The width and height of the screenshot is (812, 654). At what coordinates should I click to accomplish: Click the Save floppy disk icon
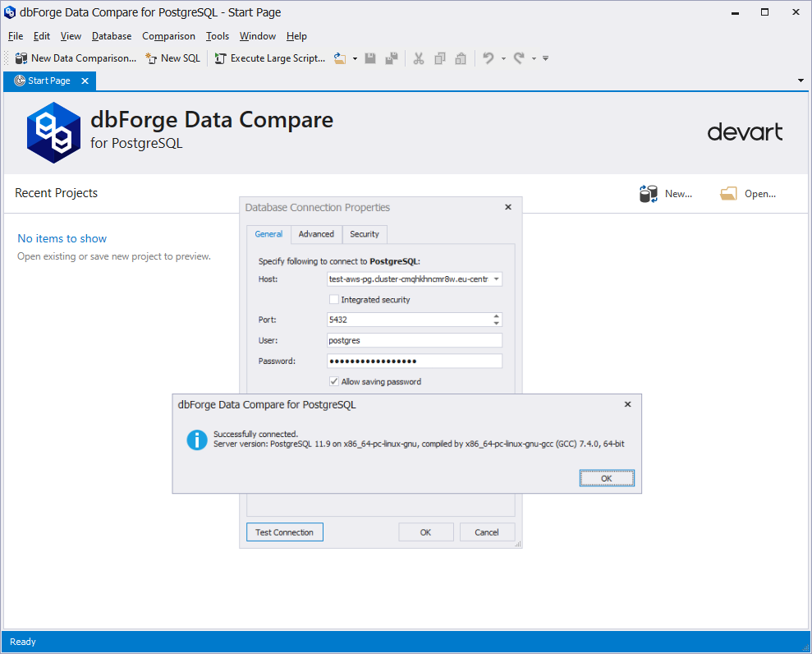(x=370, y=58)
